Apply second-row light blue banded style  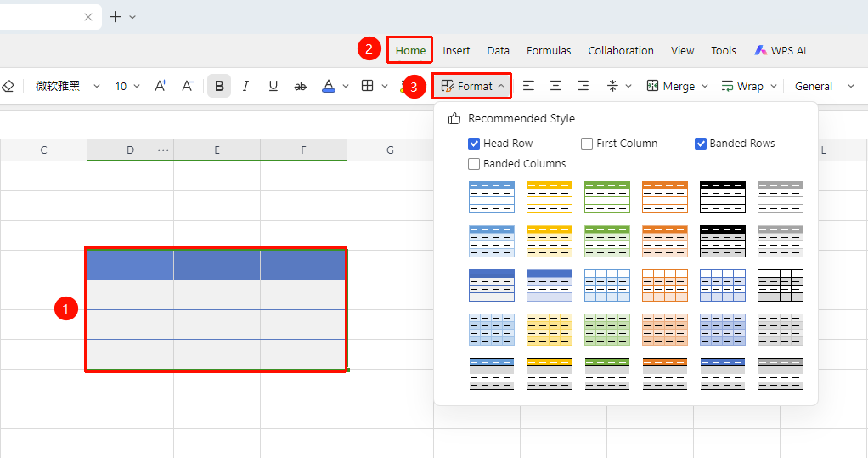[x=492, y=241]
